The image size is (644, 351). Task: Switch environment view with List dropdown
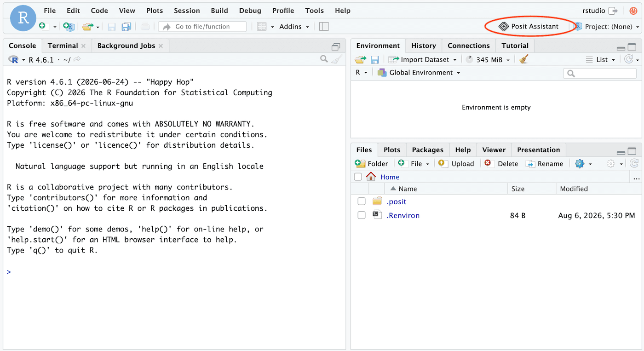pos(601,59)
